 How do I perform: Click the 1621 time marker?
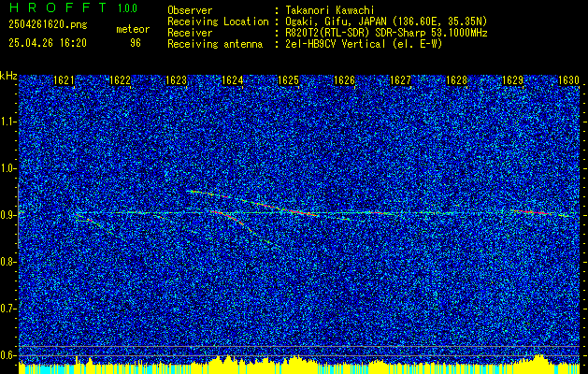[x=64, y=80]
